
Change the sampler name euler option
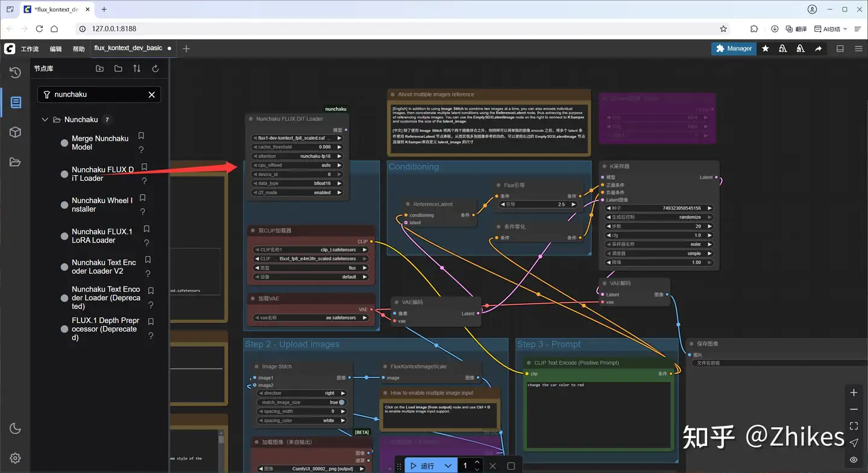click(659, 244)
